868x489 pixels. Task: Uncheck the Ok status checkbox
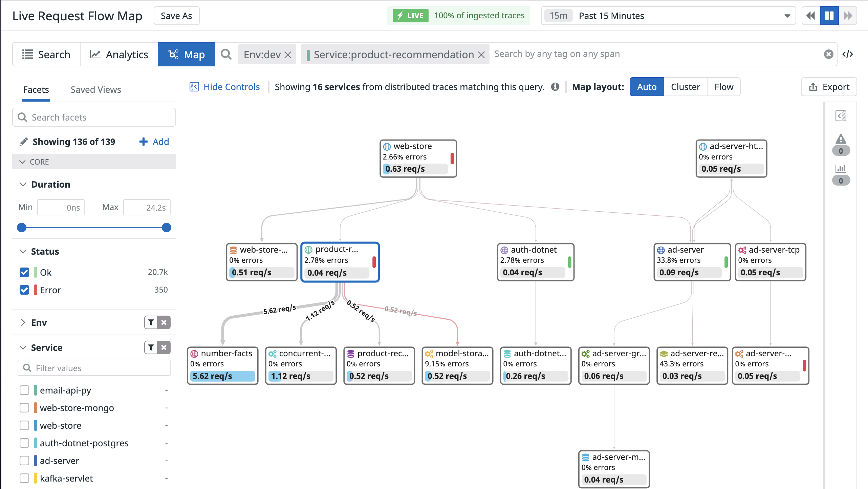click(24, 272)
